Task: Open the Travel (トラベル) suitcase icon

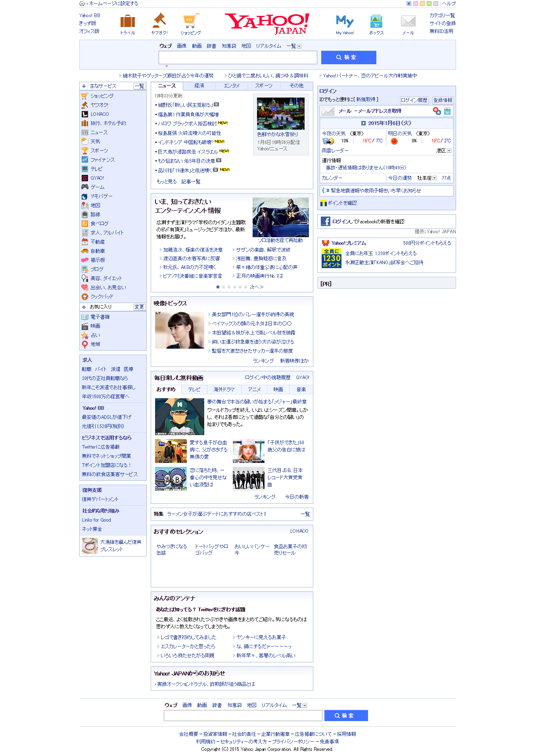Action: (128, 21)
